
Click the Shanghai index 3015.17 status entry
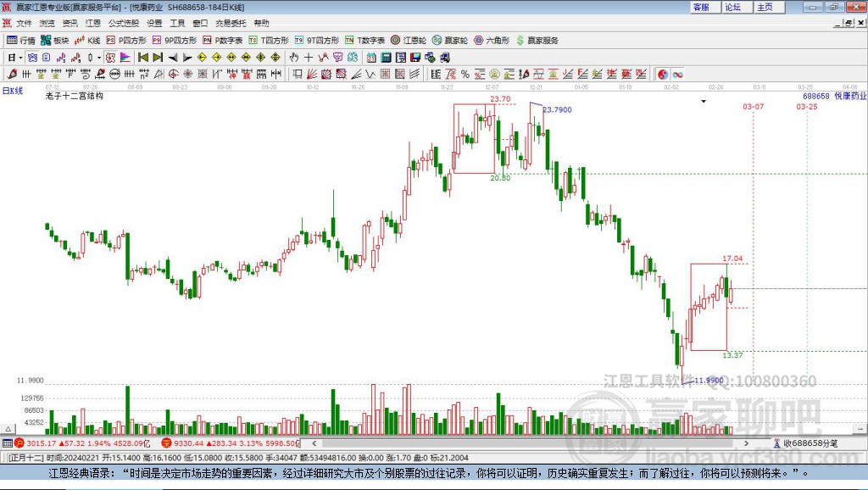[83, 443]
